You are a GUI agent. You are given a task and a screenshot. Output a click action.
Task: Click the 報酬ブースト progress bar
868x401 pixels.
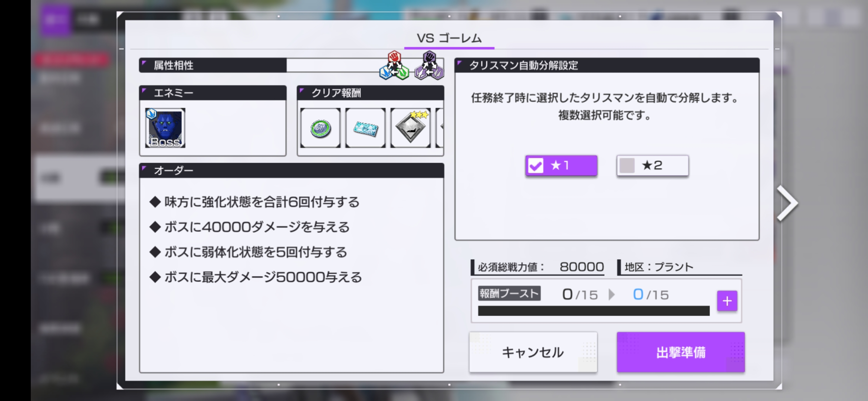594,311
